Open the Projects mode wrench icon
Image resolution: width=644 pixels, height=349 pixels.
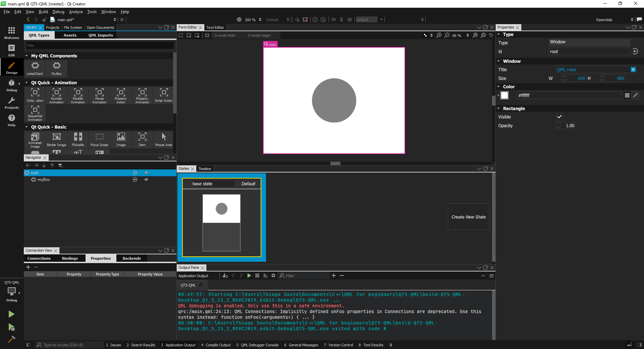[x=11, y=103]
